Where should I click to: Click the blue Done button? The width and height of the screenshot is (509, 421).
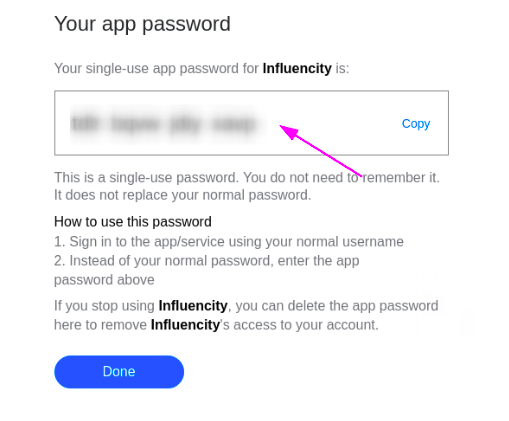[x=119, y=372]
